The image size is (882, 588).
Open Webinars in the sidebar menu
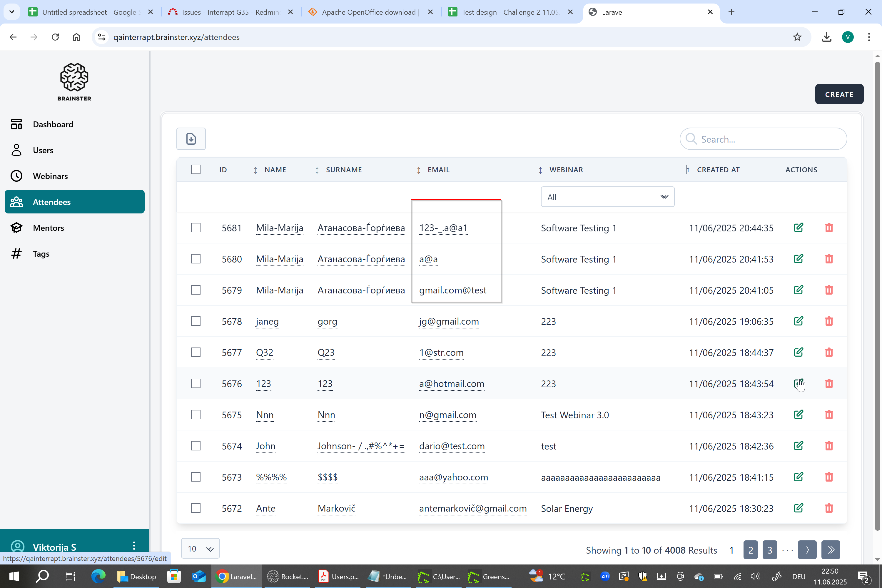click(50, 176)
